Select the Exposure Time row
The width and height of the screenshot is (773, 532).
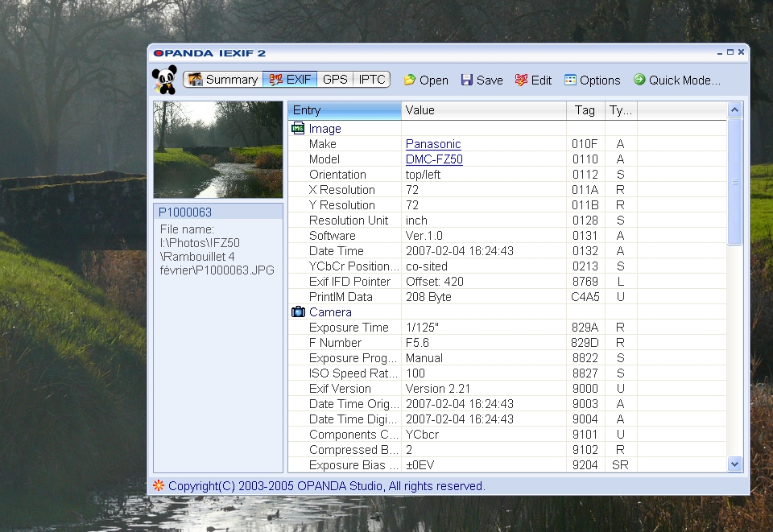click(x=349, y=328)
